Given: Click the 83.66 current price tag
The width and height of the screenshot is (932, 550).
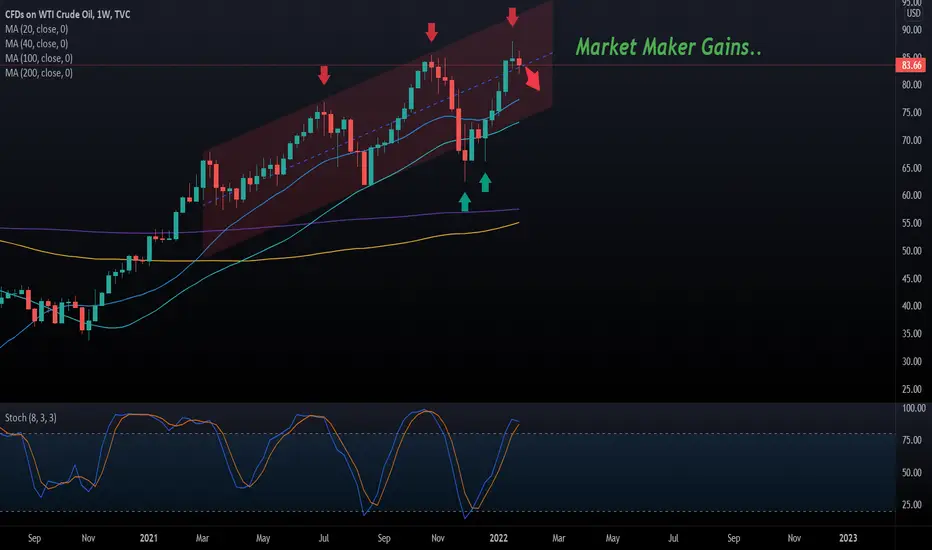Looking at the screenshot, I should tap(911, 65).
